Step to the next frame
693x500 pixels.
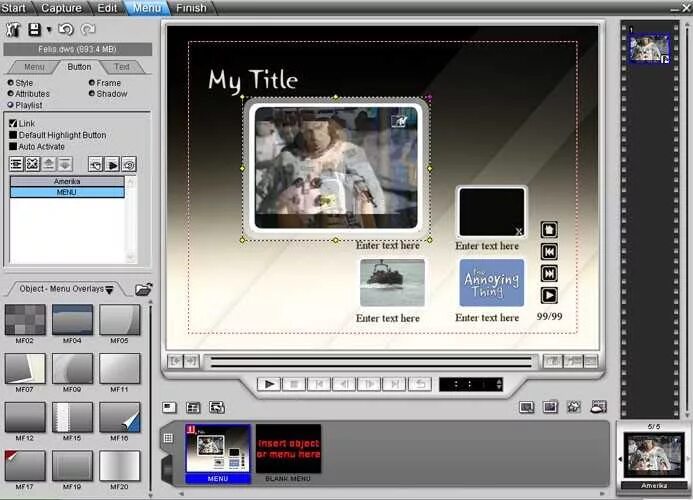(x=369, y=384)
